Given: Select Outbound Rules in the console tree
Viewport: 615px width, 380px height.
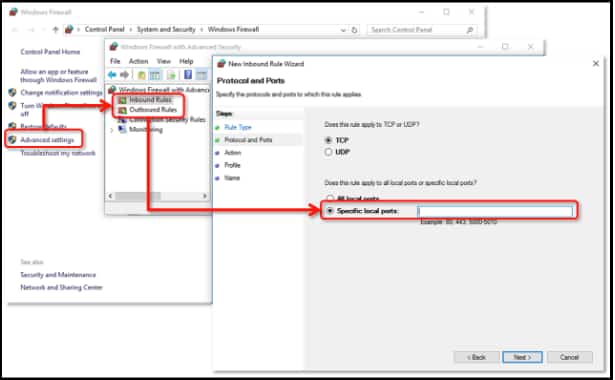Looking at the screenshot, I should click(153, 110).
